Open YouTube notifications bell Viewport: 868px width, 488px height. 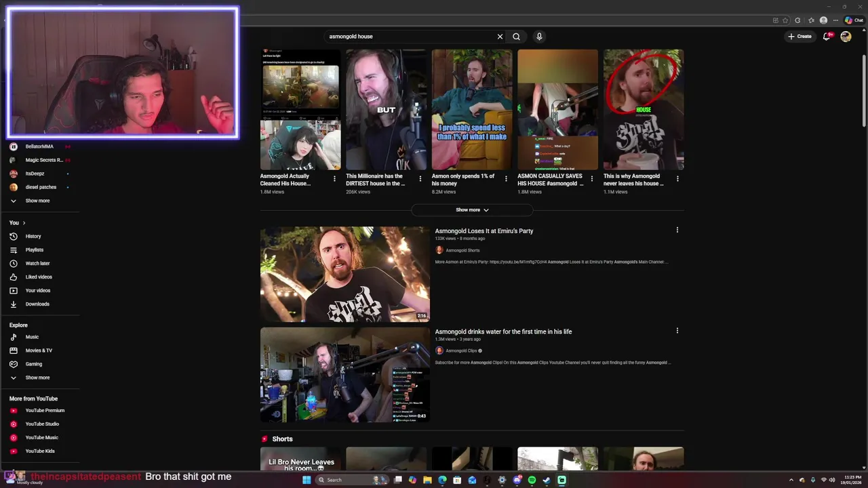tap(827, 37)
